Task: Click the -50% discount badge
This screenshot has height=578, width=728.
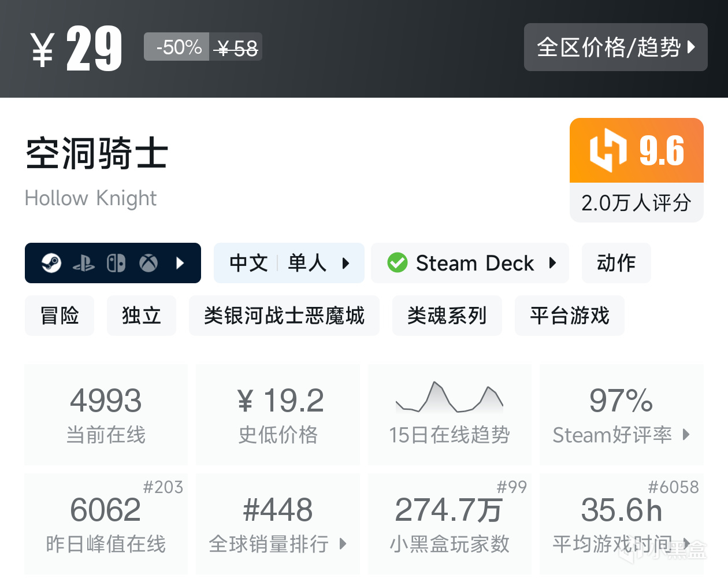Action: (177, 47)
